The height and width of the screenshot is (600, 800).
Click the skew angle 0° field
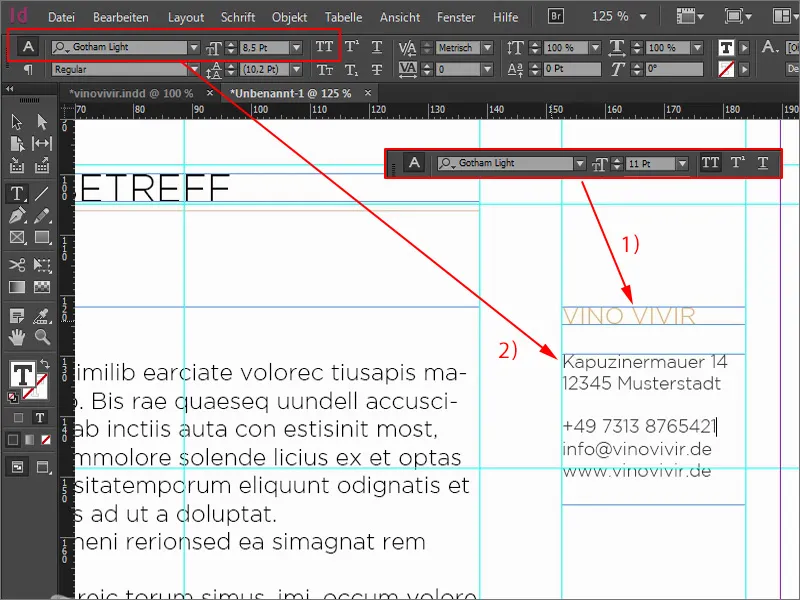[x=674, y=69]
